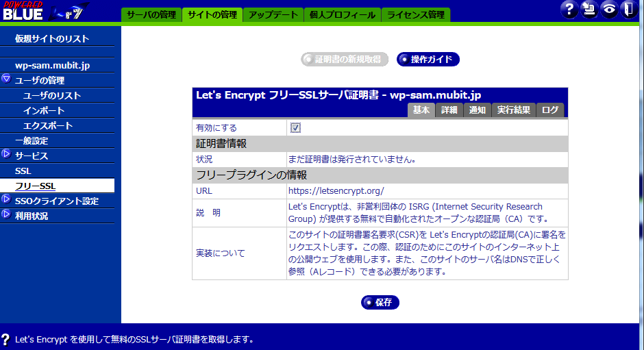The image size is (644, 350).
Task: Click the 操作ガイド button
Action: tap(428, 59)
